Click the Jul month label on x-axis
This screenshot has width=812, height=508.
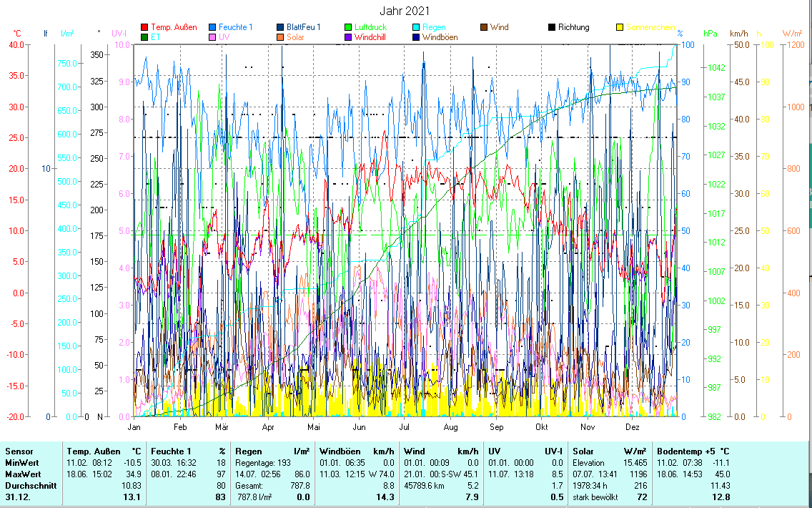coord(404,427)
